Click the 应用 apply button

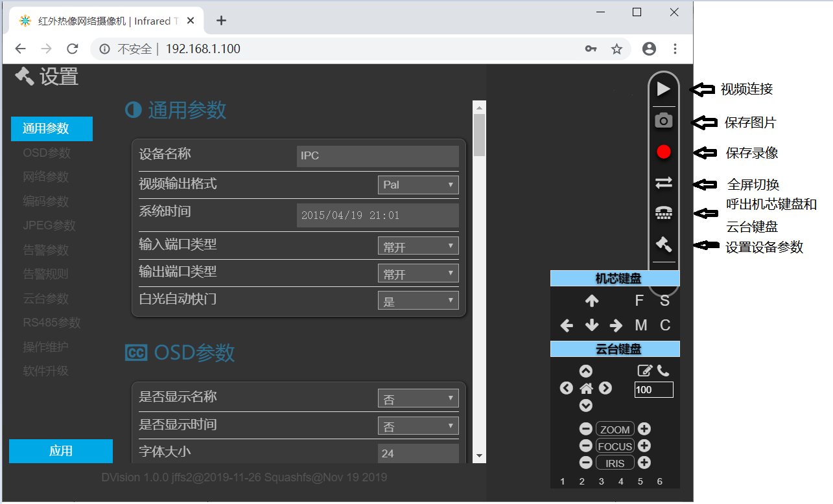[x=60, y=451]
